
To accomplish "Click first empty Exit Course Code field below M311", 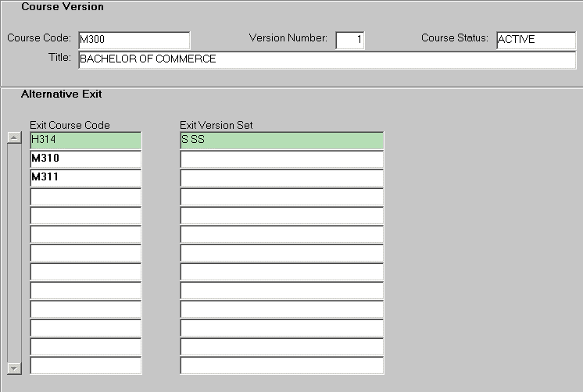I will pos(85,197).
